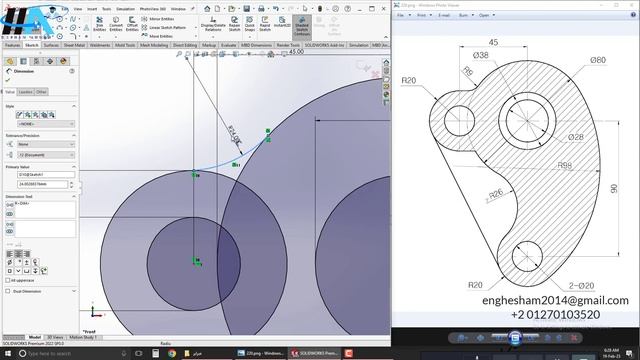Click the Save icon
Viewport: 640px width, 360px height.
tap(247, 9)
